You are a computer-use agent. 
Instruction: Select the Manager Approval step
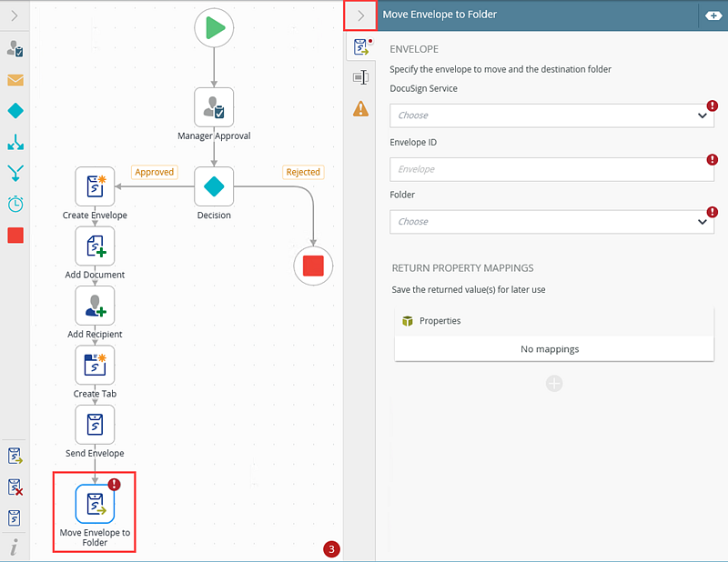coord(214,107)
